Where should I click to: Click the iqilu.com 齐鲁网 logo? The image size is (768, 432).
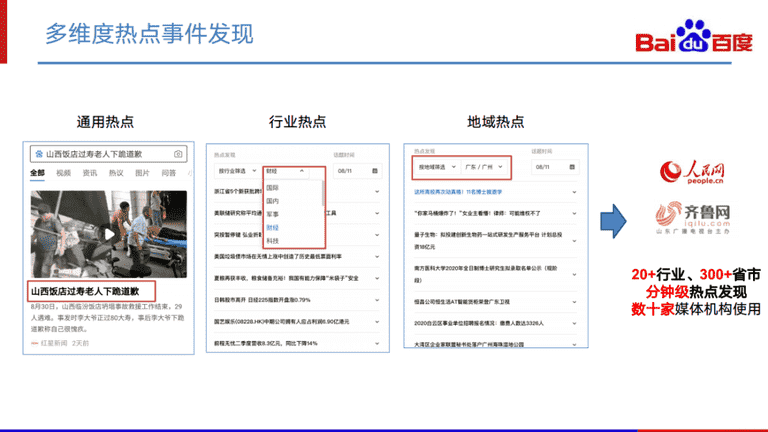point(693,217)
